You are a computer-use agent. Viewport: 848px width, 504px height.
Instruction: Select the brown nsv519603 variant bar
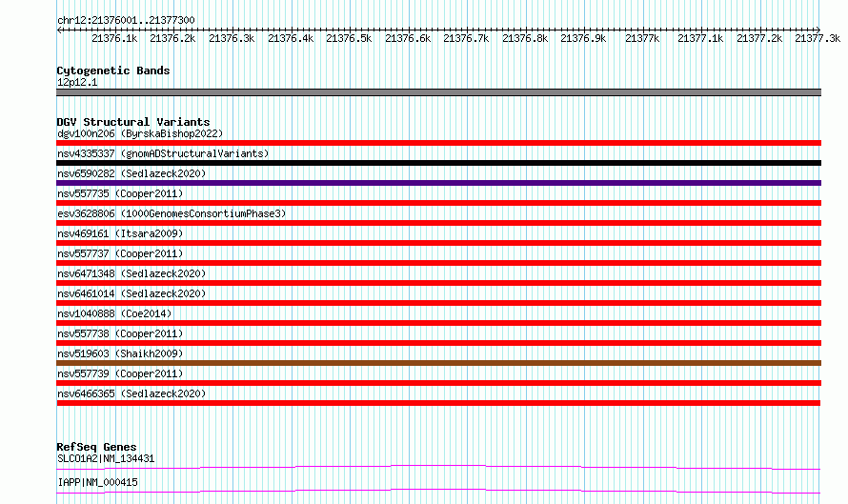tap(438, 363)
